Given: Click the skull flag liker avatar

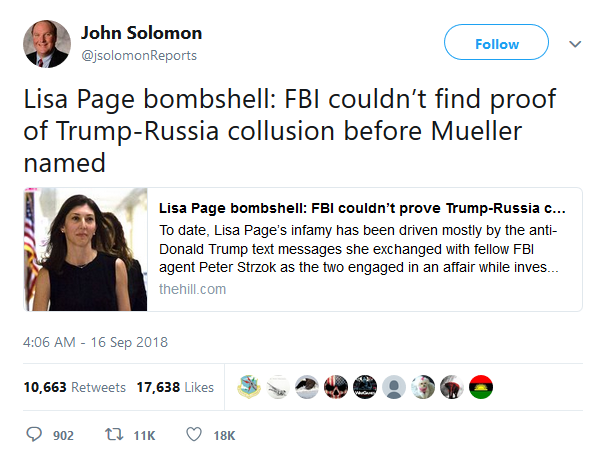Looking at the screenshot, I should [x=336, y=387].
